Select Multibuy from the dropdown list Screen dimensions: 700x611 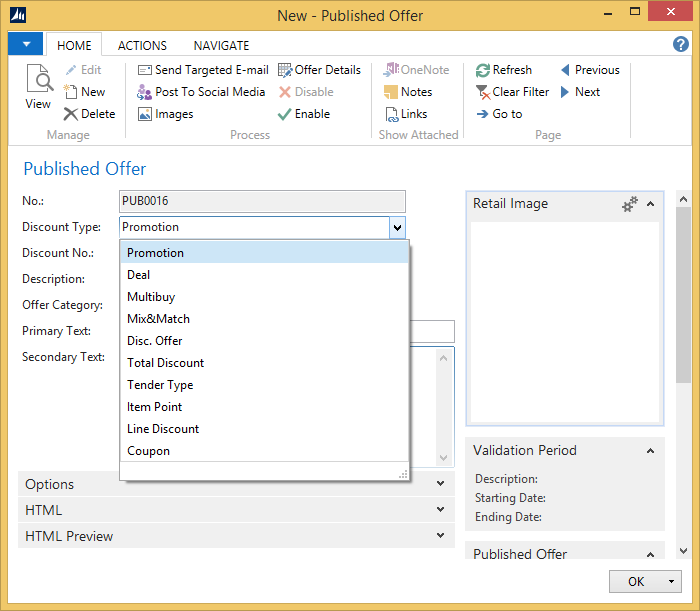(151, 297)
